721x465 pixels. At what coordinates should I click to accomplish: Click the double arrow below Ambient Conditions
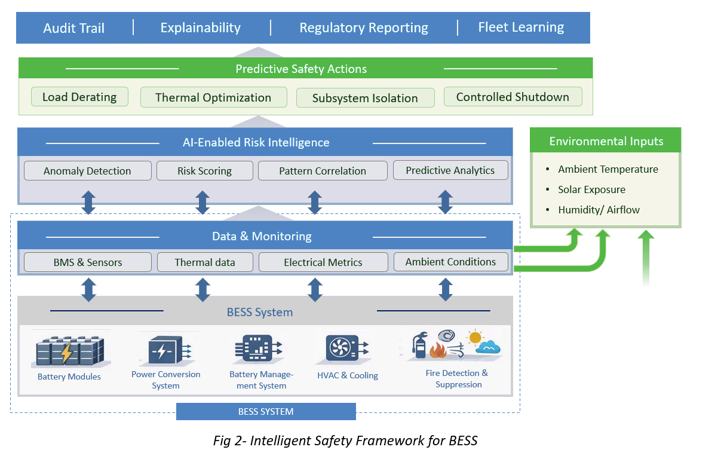[445, 290]
